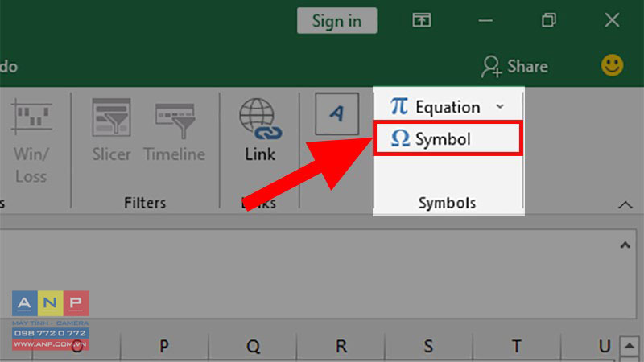This screenshot has height=362, width=644.
Task: Open Ribbon Display Options icon
Action: [x=422, y=19]
